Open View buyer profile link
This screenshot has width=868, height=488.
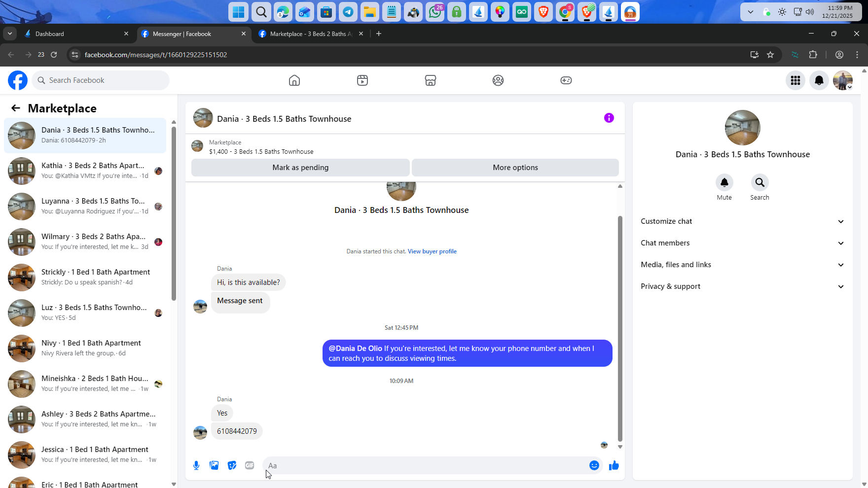tap(432, 251)
